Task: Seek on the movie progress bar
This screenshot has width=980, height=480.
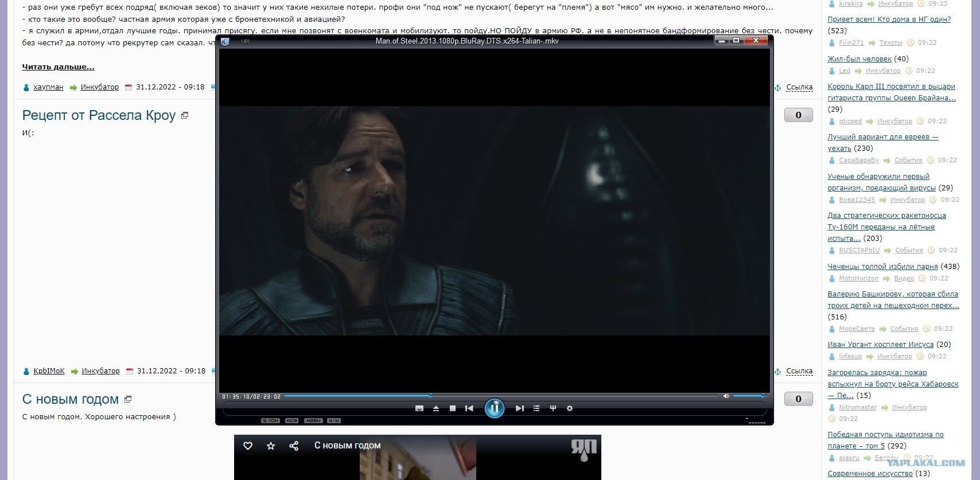Action: (x=501, y=396)
